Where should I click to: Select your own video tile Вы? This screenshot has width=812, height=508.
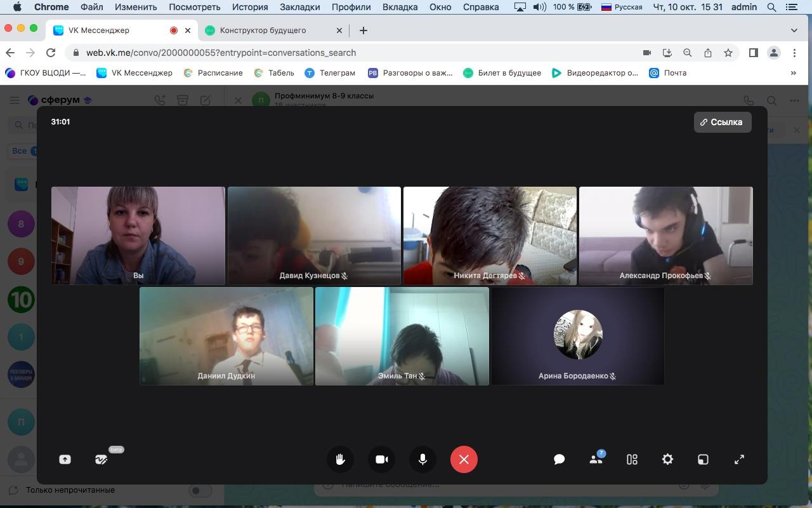coord(138,236)
